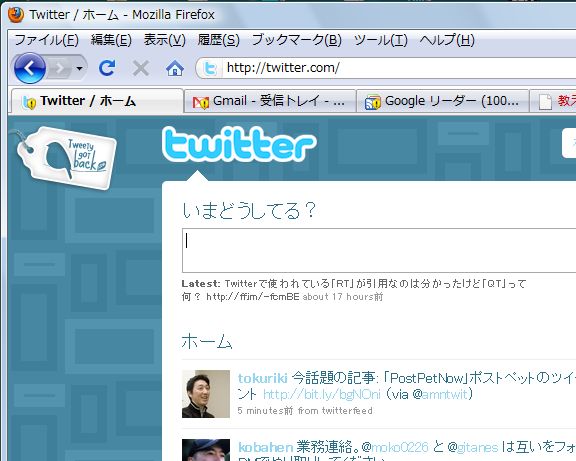Open the ファイル(F) menu

(x=46, y=40)
